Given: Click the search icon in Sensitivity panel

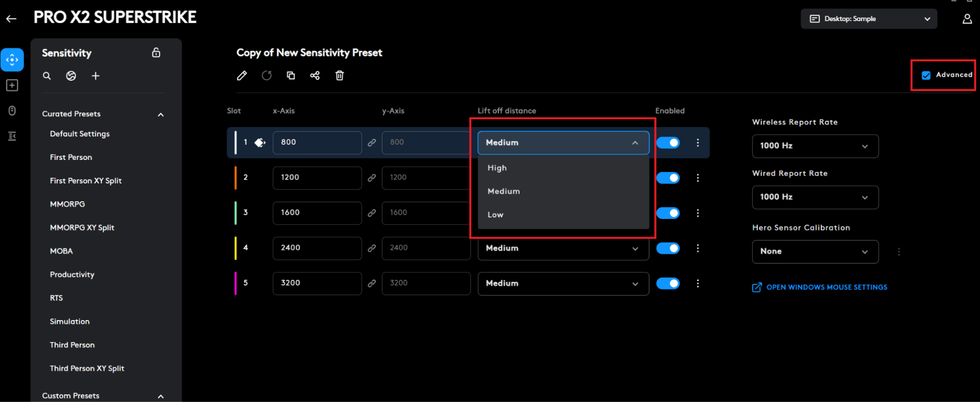Looking at the screenshot, I should 47,76.
